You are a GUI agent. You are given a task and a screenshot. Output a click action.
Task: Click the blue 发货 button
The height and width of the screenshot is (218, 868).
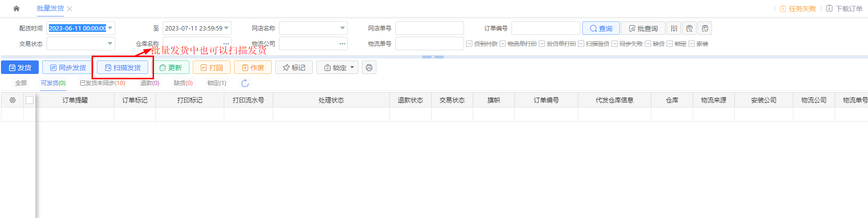tap(20, 68)
